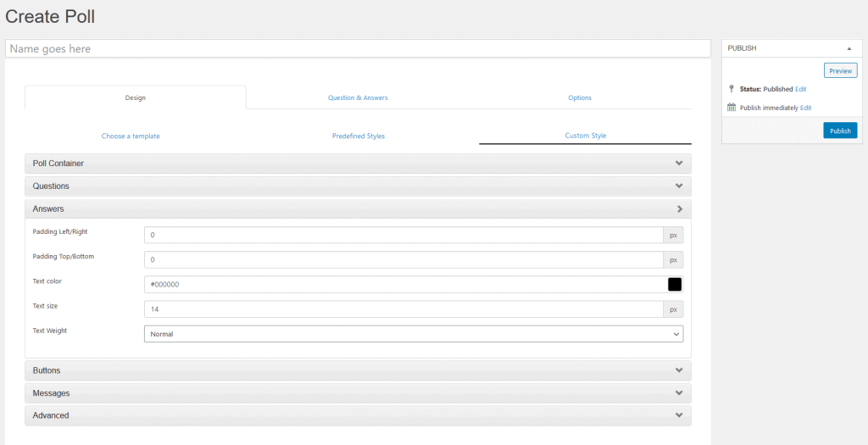
Task: Click the poll name input field
Action: (x=358, y=49)
